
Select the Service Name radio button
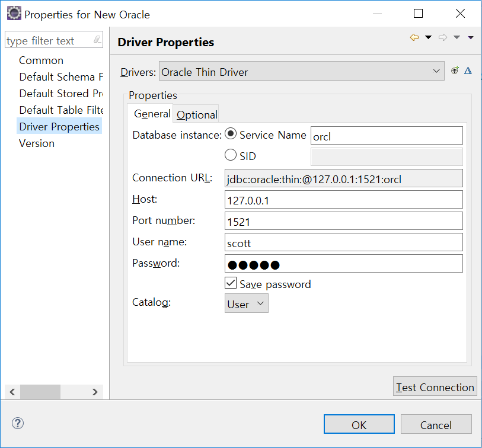[x=231, y=134]
